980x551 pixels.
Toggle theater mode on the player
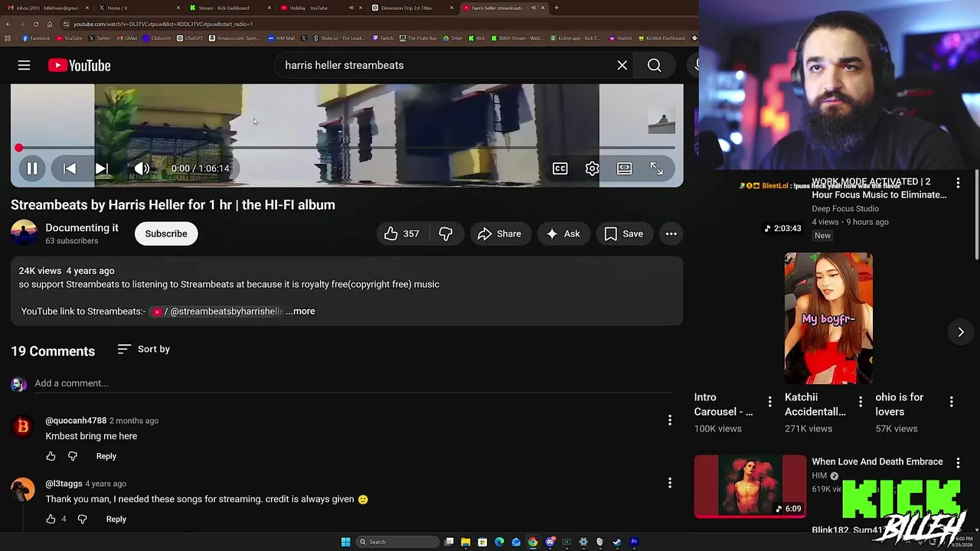click(625, 168)
